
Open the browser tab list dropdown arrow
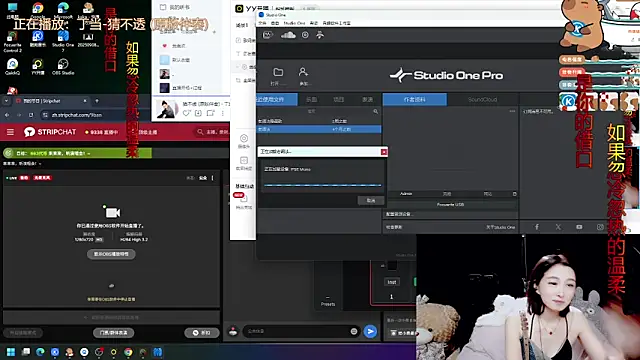(x=7, y=101)
